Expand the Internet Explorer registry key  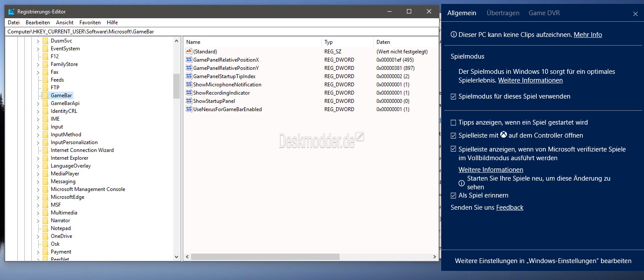coord(38,158)
